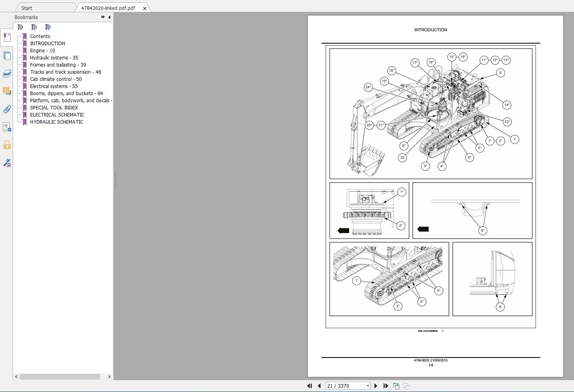Open the Digital Signatures panel icon
Screen dimensions: 574x392
point(7,127)
